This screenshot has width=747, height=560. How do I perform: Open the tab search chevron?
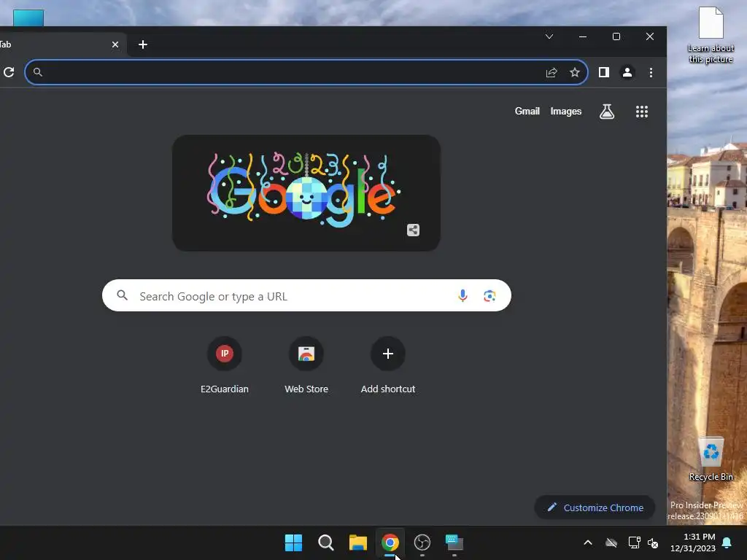[x=549, y=36]
